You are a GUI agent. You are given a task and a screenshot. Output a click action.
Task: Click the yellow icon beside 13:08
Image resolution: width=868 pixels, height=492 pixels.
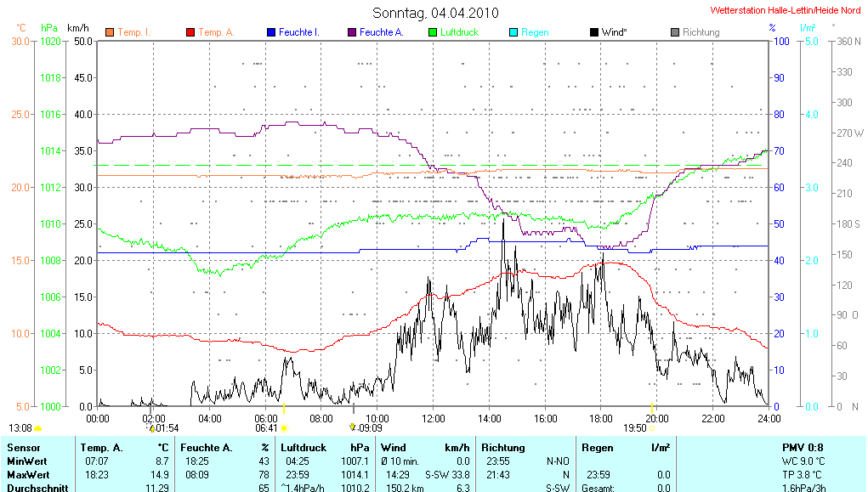point(38,428)
